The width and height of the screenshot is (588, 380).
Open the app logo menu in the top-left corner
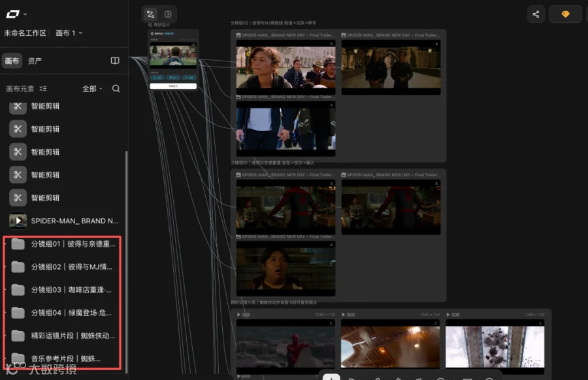point(16,14)
